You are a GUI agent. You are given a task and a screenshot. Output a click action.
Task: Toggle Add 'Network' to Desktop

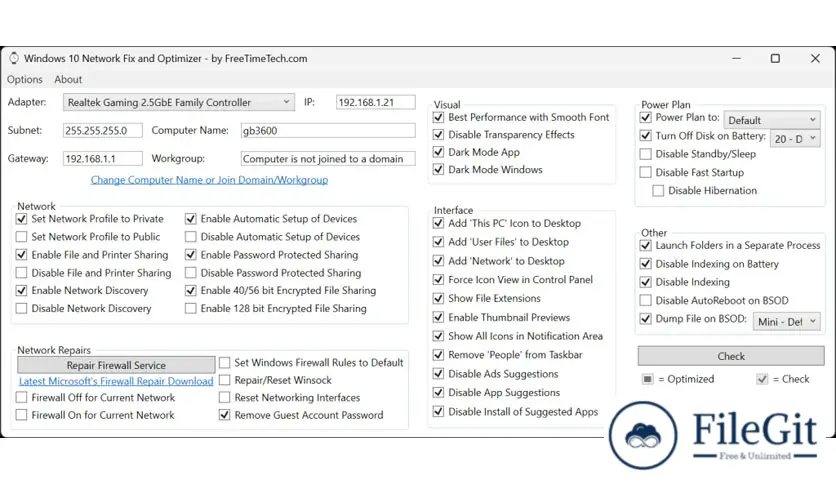pos(438,261)
